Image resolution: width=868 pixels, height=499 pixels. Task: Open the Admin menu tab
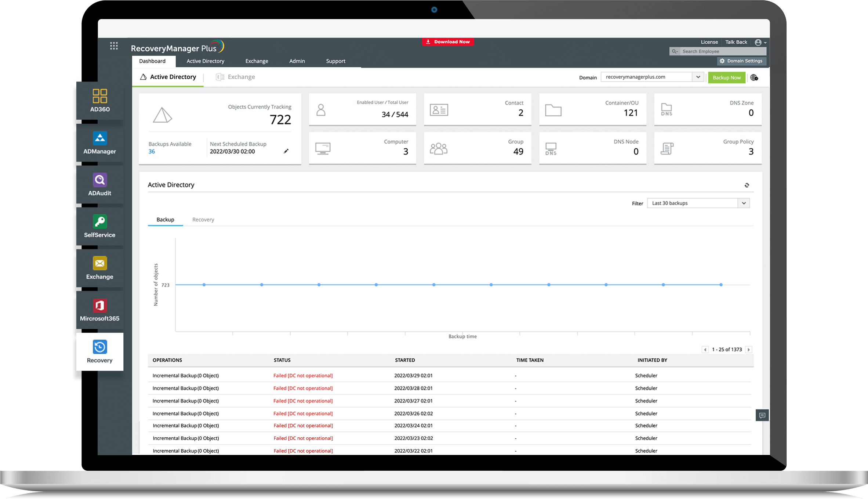point(297,61)
